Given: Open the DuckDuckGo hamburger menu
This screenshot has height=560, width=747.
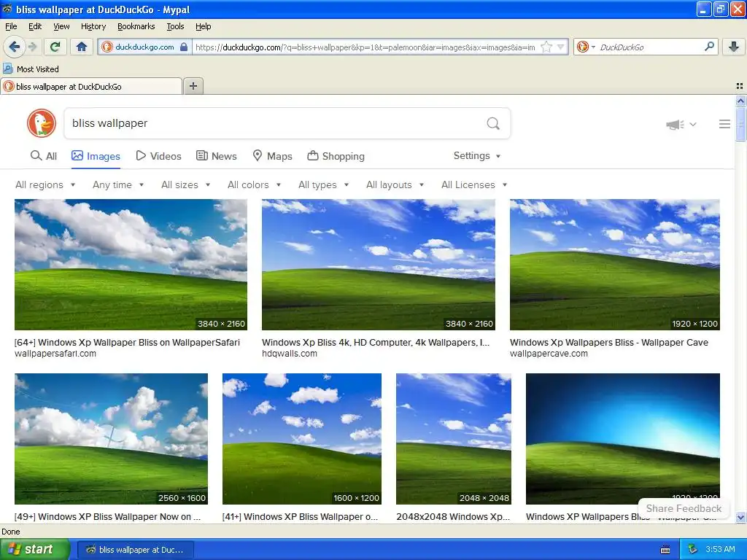Looking at the screenshot, I should [724, 124].
